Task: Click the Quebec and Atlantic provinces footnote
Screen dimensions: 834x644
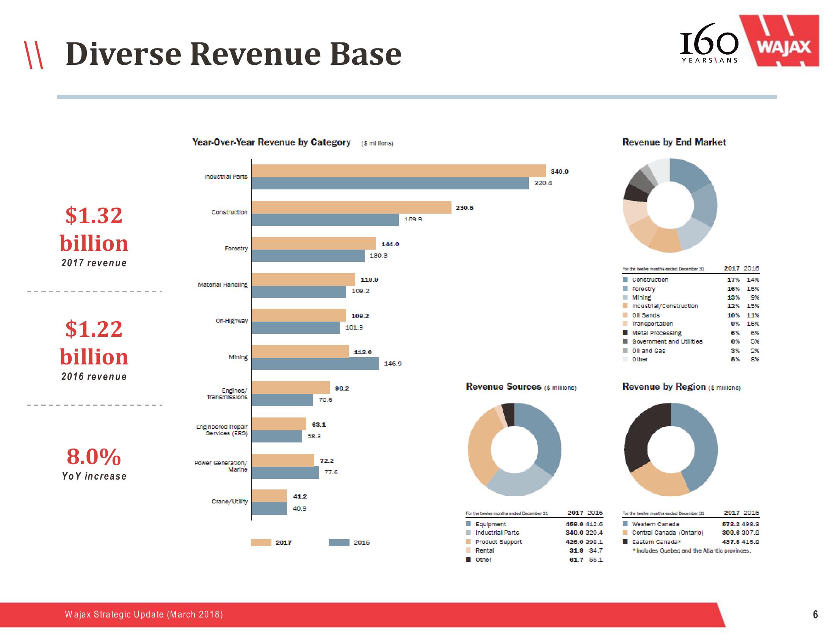Action: coord(691,551)
